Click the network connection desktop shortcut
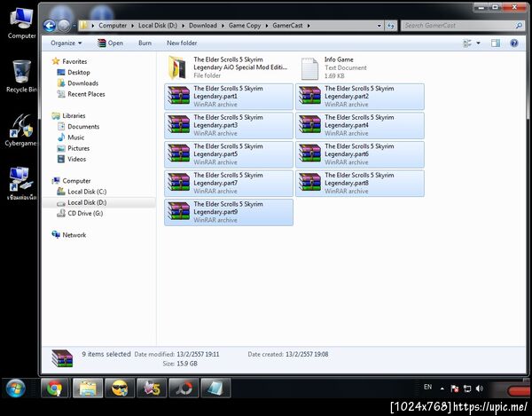Image resolution: width=532 pixels, height=416 pixels. [20, 184]
